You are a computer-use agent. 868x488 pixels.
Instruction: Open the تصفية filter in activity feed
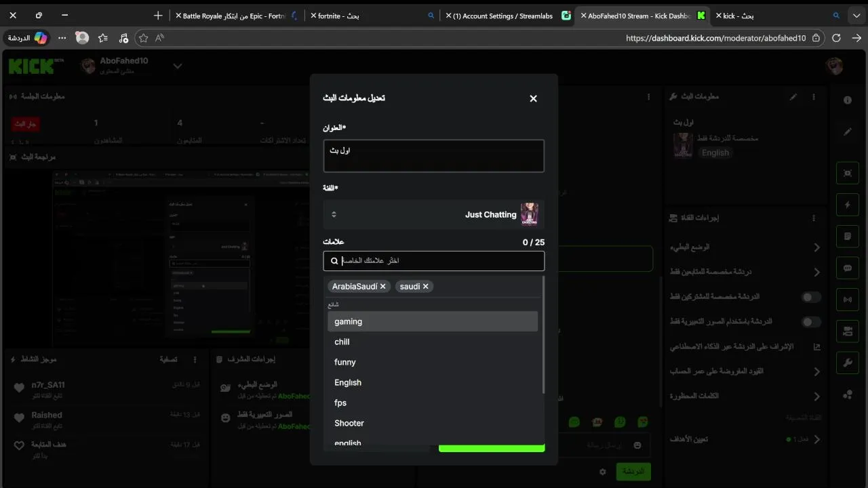click(x=168, y=359)
